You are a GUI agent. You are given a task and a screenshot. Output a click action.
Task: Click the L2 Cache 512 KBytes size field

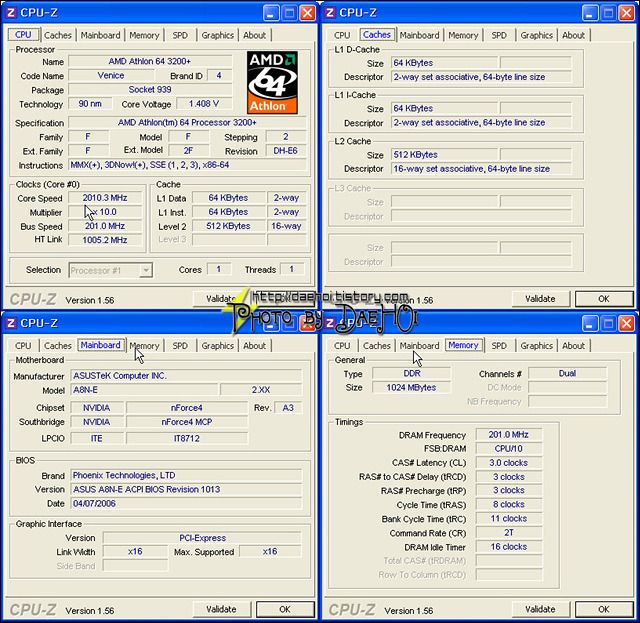[x=444, y=155]
